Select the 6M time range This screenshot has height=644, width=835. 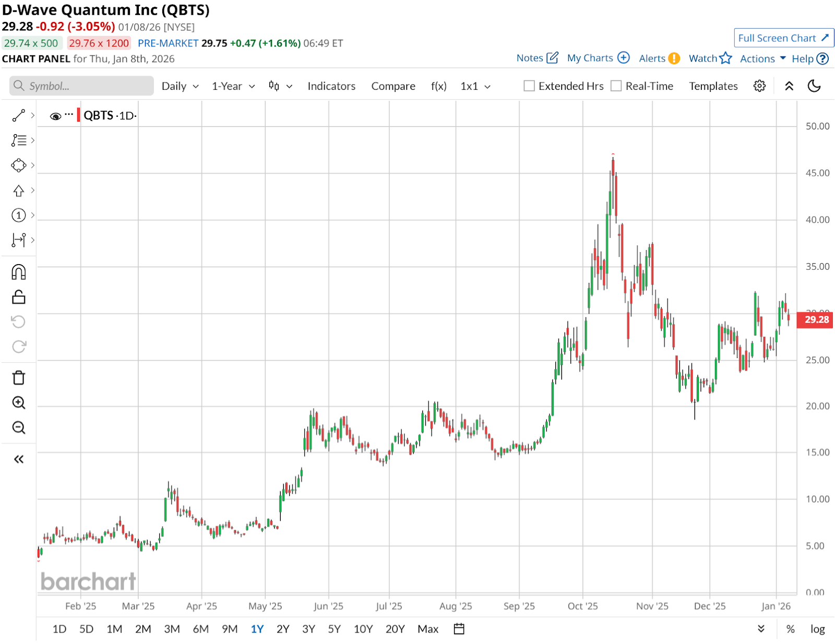200,629
